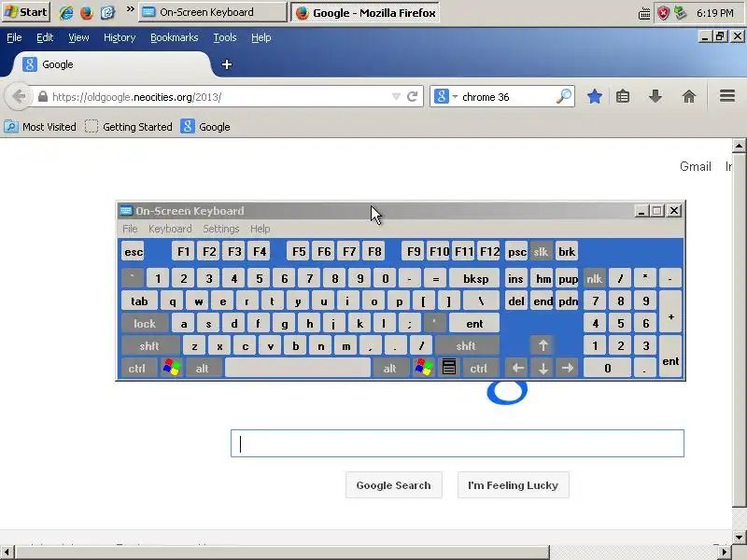Click the Firefox URL address field

(220, 97)
